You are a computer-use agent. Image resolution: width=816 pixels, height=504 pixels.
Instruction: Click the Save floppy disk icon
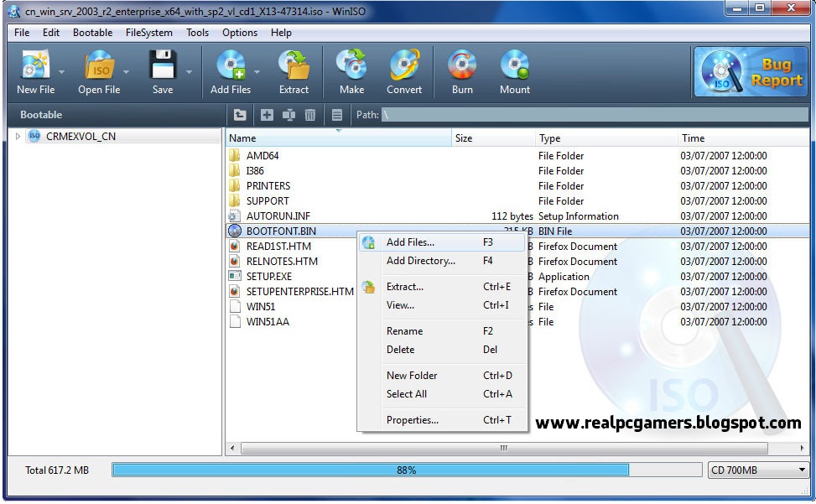click(x=163, y=65)
